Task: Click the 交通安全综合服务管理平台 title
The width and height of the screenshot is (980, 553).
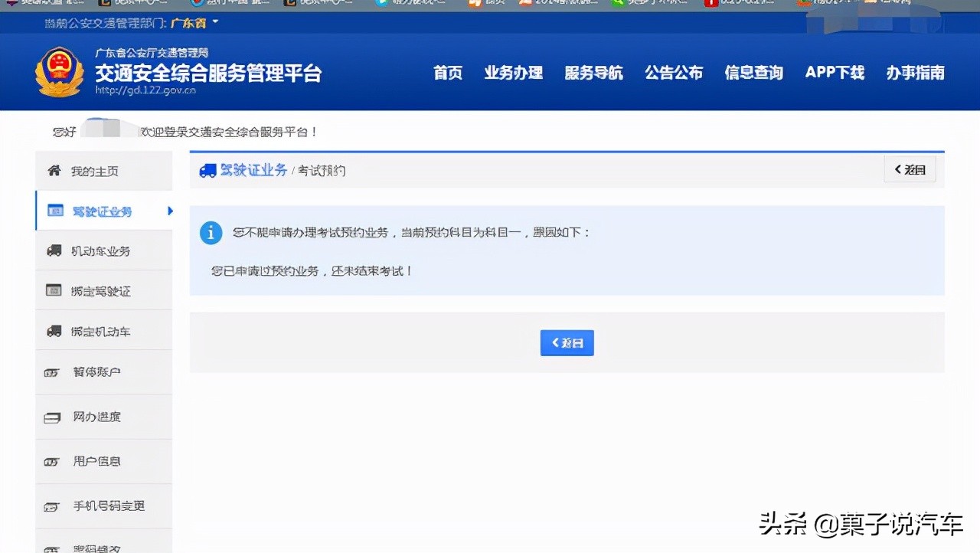Action: coord(208,73)
